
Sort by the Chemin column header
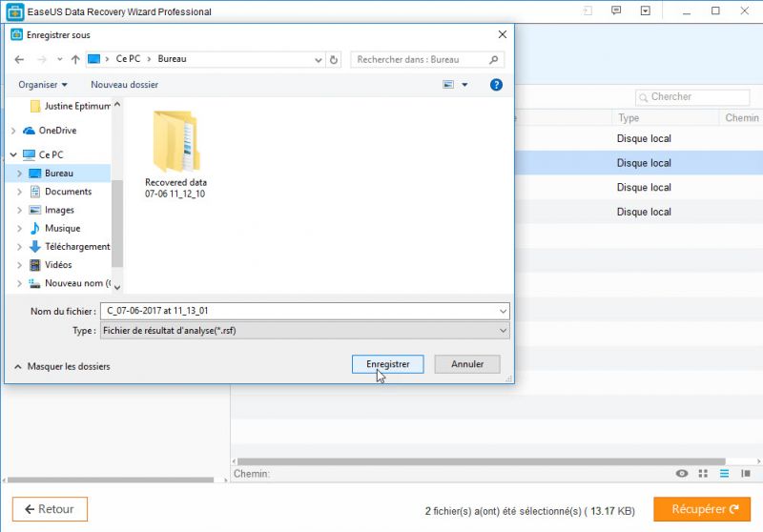pyautogui.click(x=741, y=117)
